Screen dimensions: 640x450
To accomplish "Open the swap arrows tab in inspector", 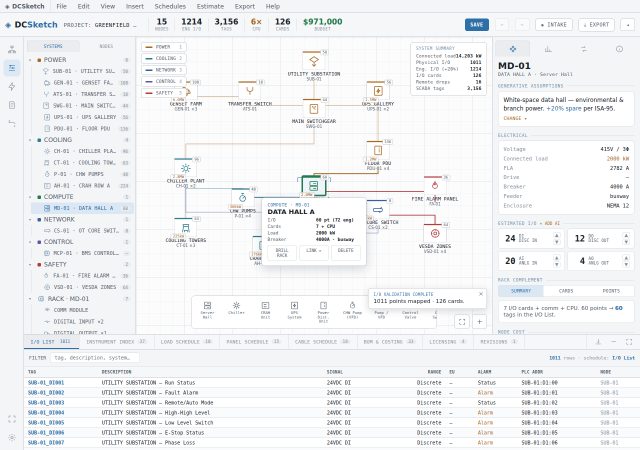I will [584, 49].
